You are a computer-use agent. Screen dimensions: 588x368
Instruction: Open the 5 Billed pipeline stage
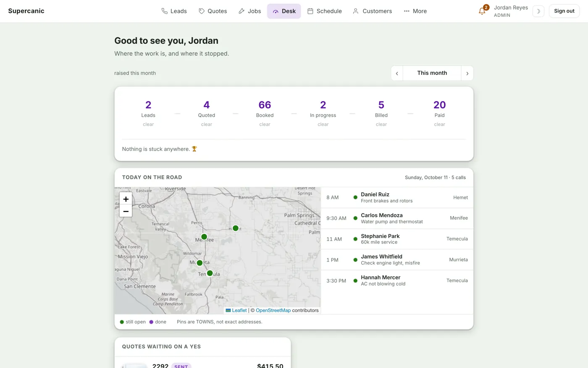[x=381, y=113]
